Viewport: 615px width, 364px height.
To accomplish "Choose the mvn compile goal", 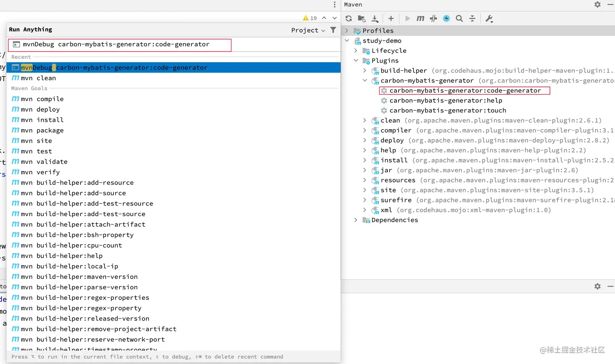I will [174, 99].
